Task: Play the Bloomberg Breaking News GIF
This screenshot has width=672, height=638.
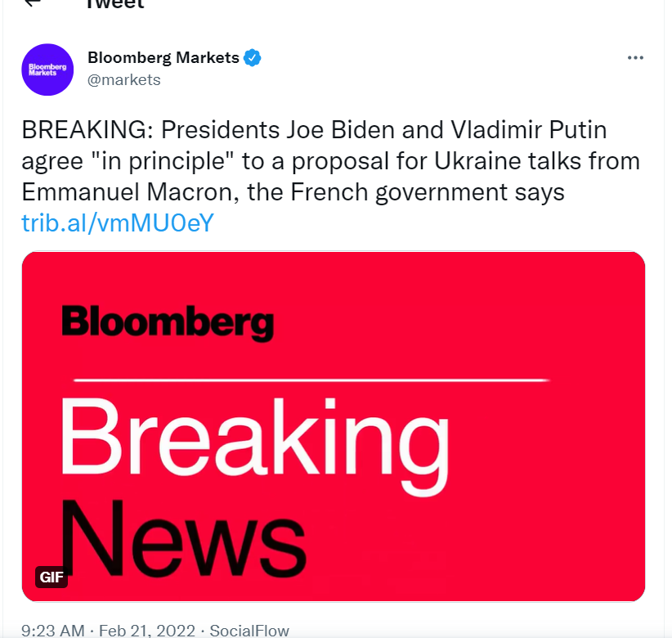Action: [x=334, y=427]
